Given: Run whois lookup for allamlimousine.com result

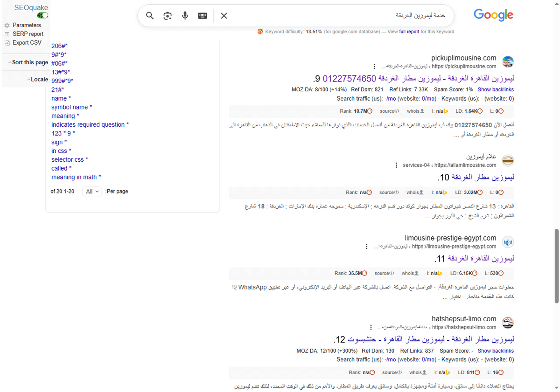Looking at the screenshot, I should click(x=414, y=192).
